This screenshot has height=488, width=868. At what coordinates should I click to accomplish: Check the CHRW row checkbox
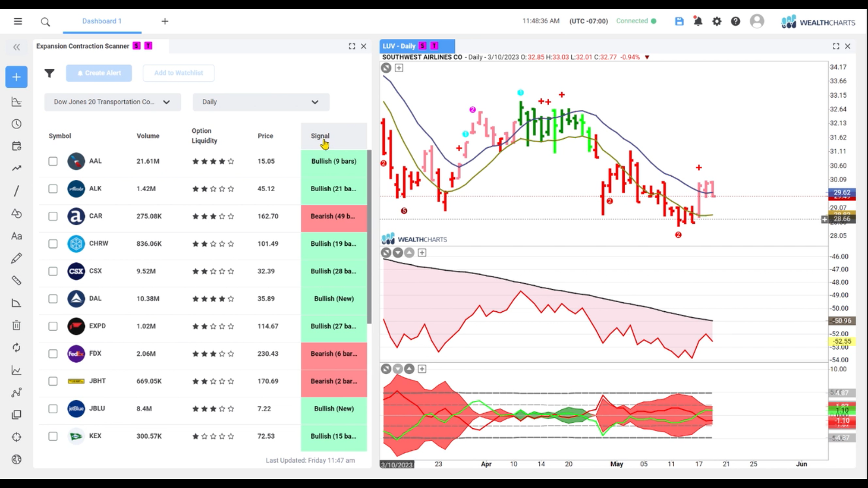(53, 244)
